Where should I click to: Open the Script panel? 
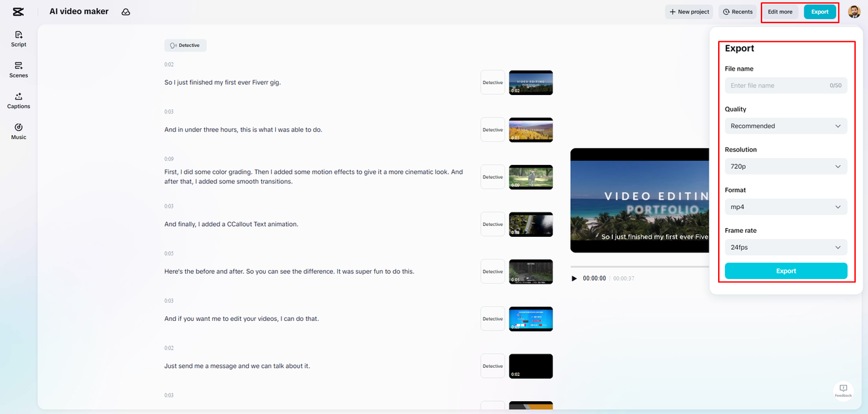pyautogui.click(x=18, y=37)
